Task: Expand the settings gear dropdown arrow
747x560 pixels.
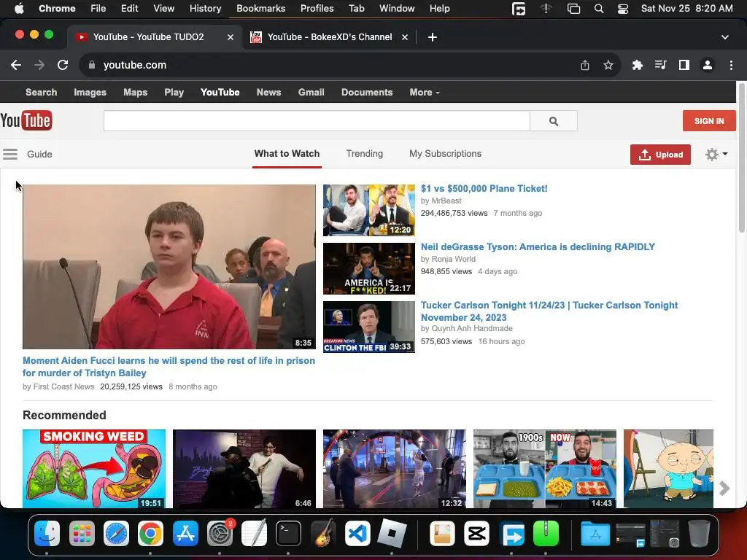Action: pos(725,154)
